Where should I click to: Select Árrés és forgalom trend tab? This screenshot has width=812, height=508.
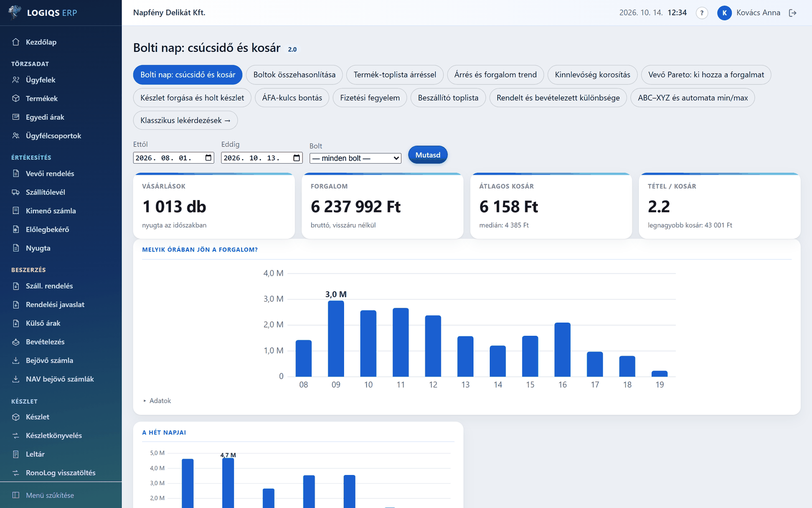point(495,75)
